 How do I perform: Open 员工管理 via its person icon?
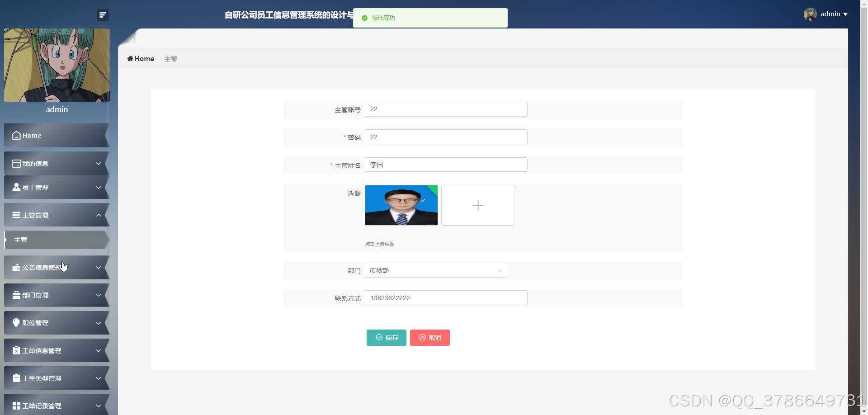16,187
